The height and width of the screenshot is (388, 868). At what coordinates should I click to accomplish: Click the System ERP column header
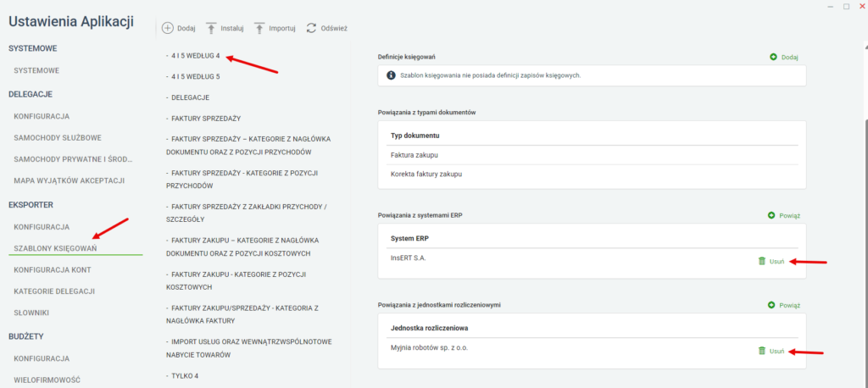point(409,239)
